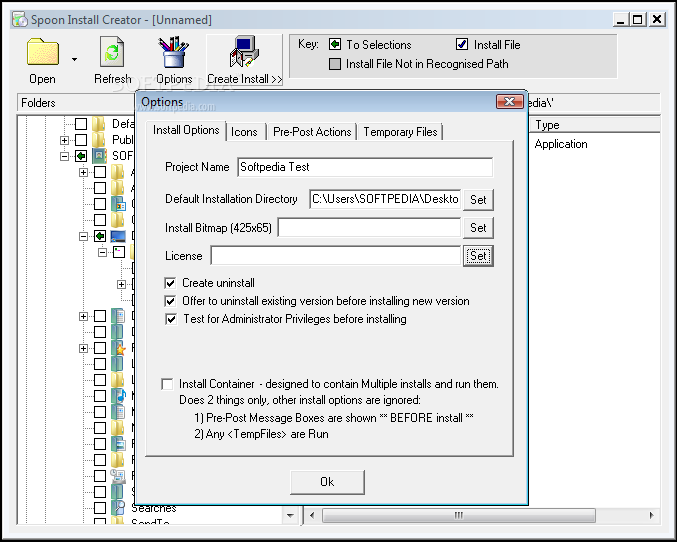Click the Type column header
Viewport: 677px width, 542px height.
click(595, 125)
